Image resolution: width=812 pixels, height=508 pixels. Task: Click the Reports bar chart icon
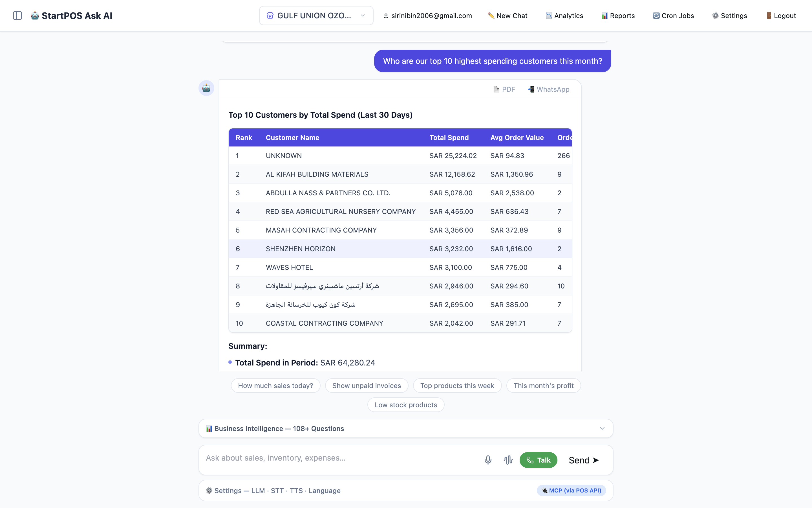605,16
